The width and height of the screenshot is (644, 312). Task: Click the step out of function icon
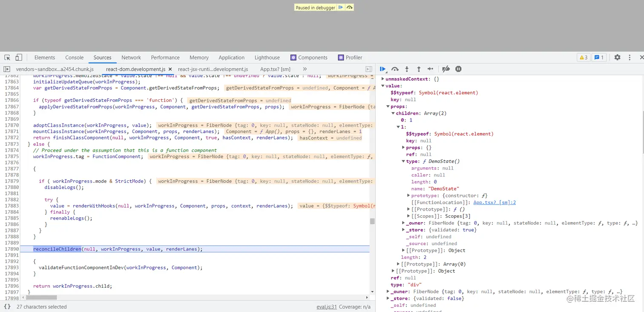[419, 69]
